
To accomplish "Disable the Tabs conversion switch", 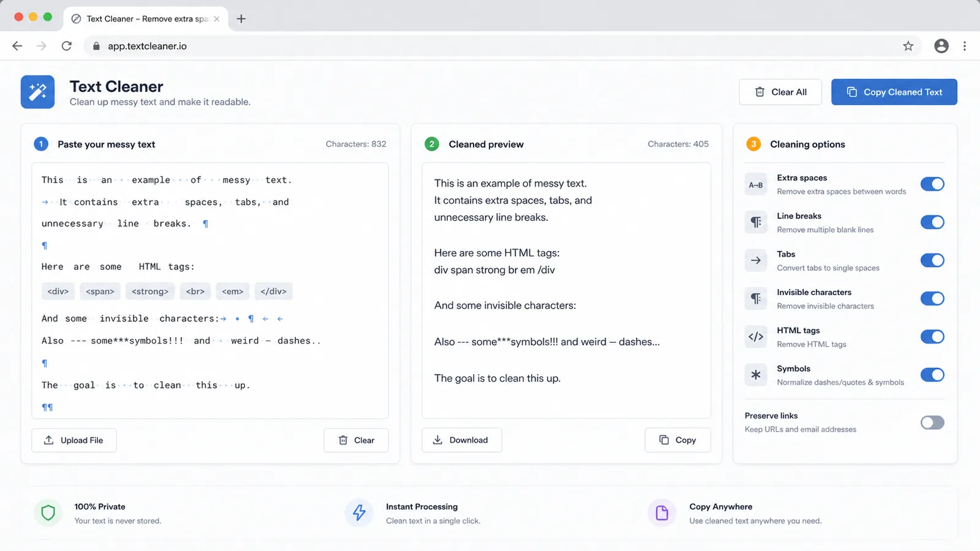I will [x=932, y=260].
